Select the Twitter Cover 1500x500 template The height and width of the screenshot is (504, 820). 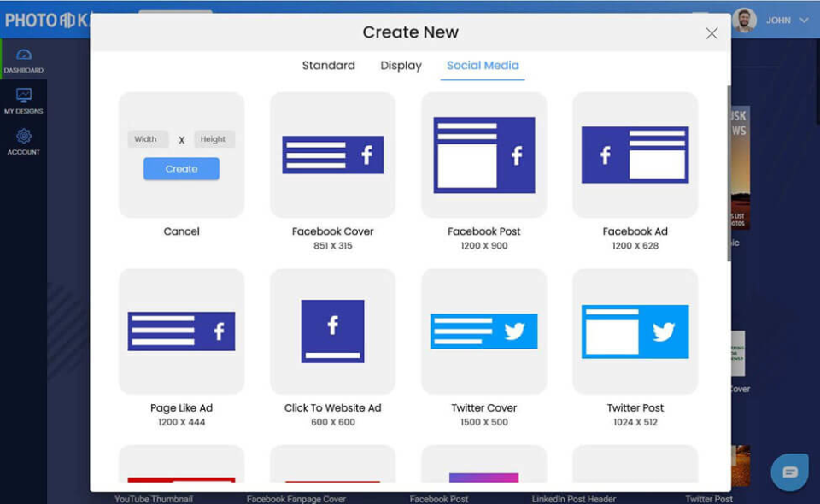(483, 331)
